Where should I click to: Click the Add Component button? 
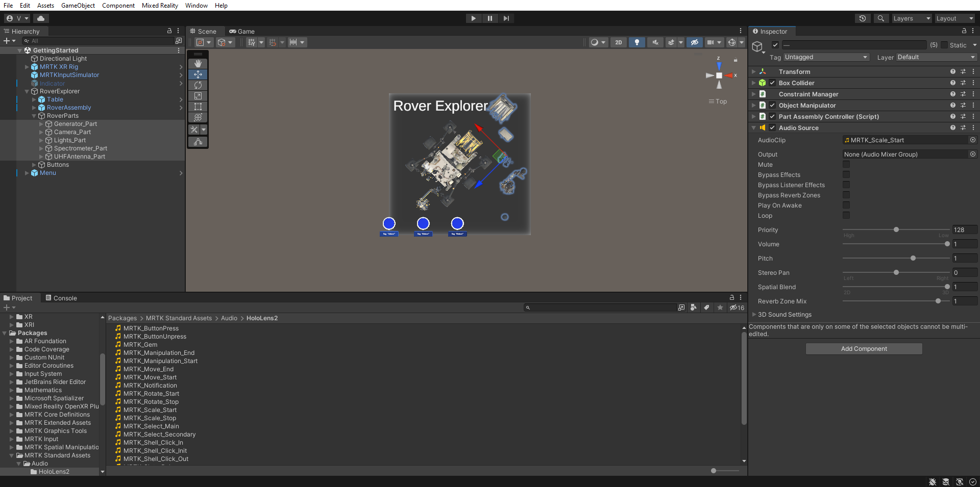pyautogui.click(x=864, y=349)
